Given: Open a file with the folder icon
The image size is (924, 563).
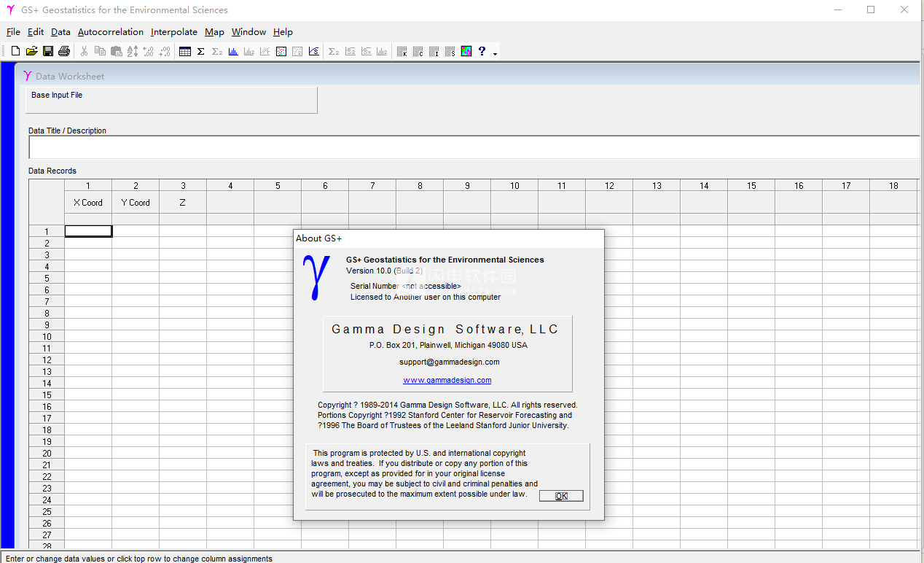Looking at the screenshot, I should click(31, 51).
